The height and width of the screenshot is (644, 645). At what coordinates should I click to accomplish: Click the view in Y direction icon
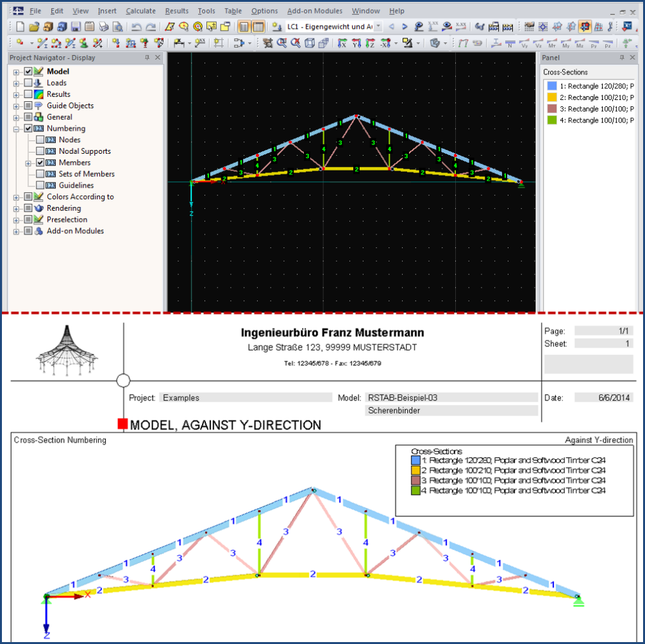pos(356,43)
